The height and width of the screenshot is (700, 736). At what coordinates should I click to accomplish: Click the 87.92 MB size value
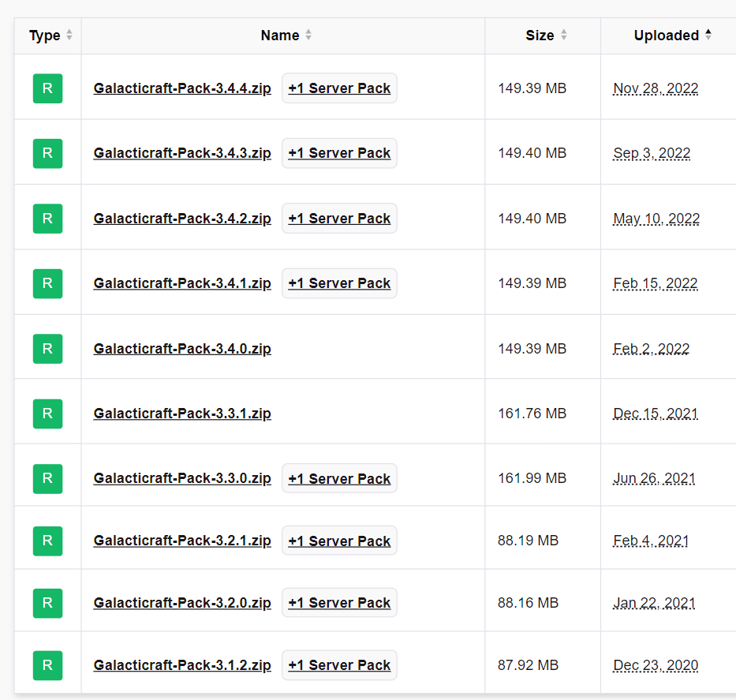[x=528, y=664]
